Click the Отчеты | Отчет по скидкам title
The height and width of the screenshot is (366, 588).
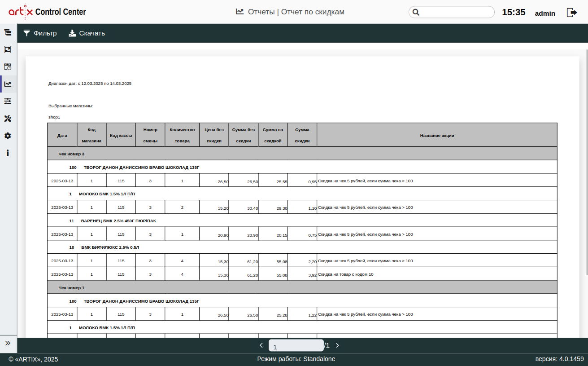pos(296,12)
